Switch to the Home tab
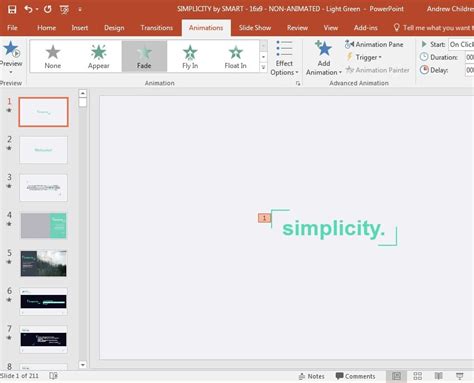This screenshot has width=474, height=383. (x=46, y=28)
